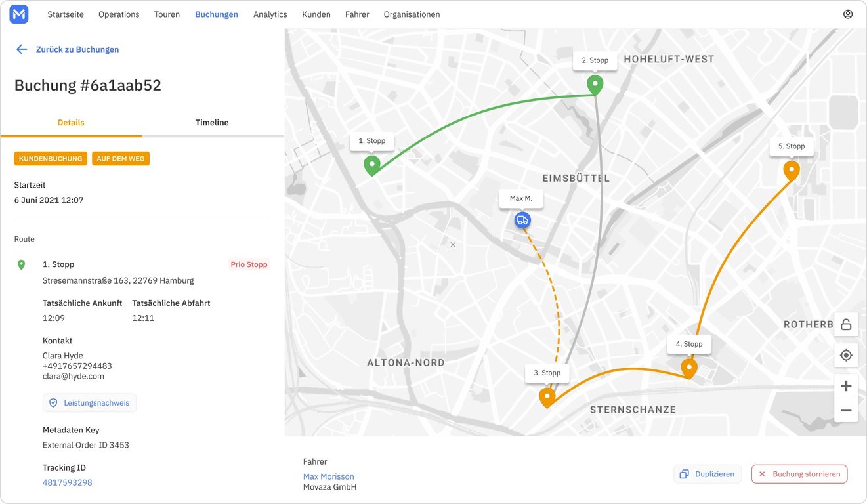Click the 4. Stopp map label

pos(689,344)
